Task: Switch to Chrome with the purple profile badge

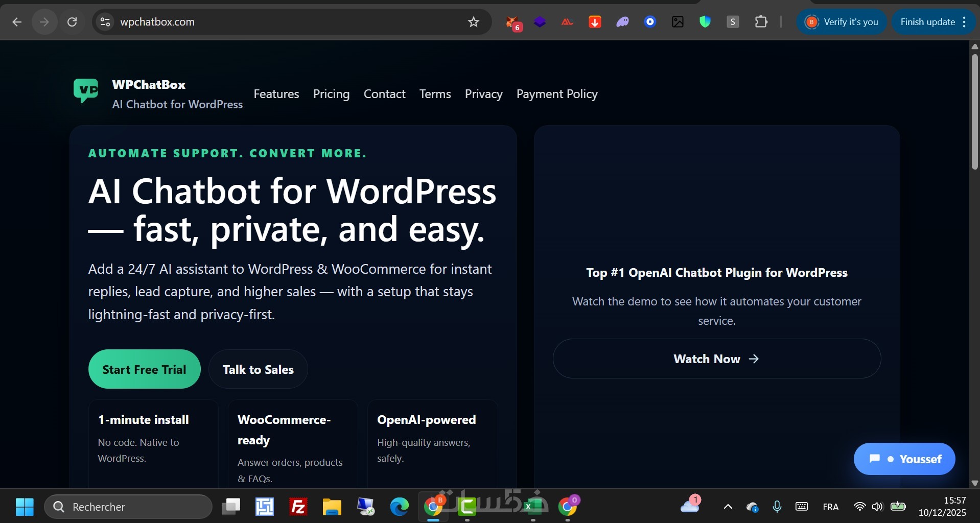Action: pyautogui.click(x=568, y=506)
